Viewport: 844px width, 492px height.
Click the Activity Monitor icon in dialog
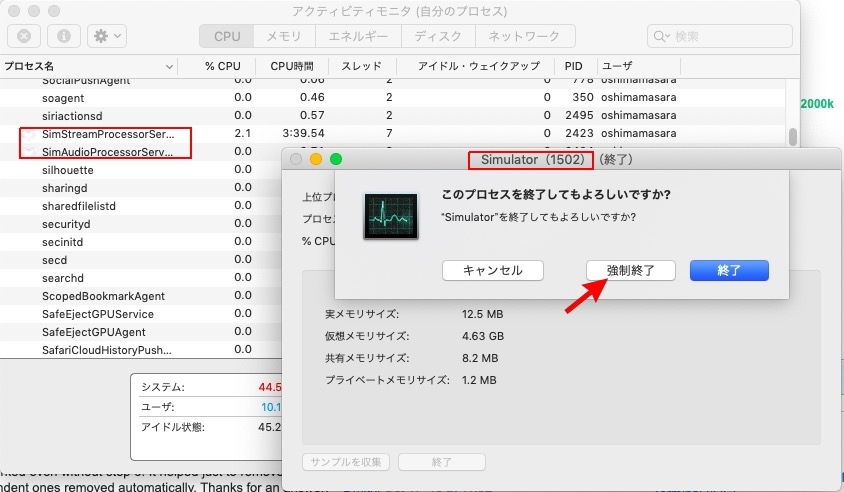(391, 216)
